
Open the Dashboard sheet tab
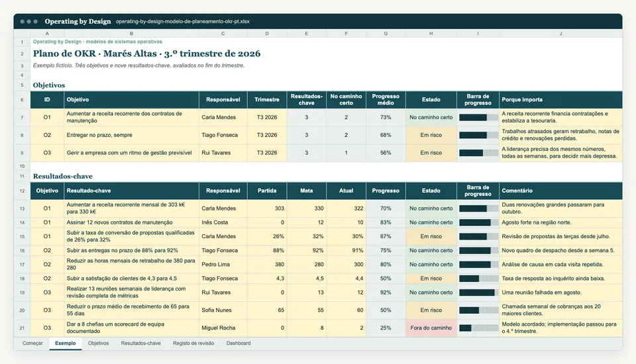click(238, 343)
